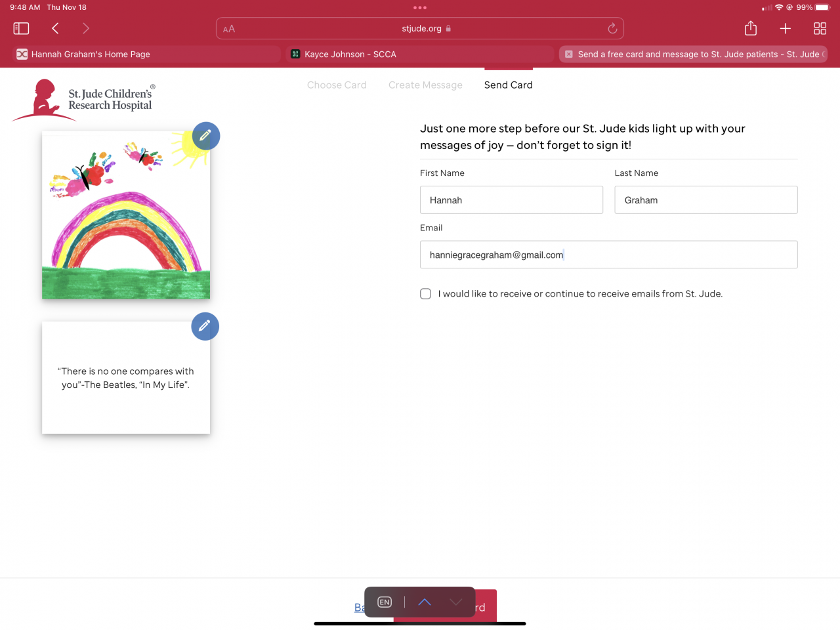Reload the stjude.org page
Screen dimensions: 840x630
(x=612, y=28)
